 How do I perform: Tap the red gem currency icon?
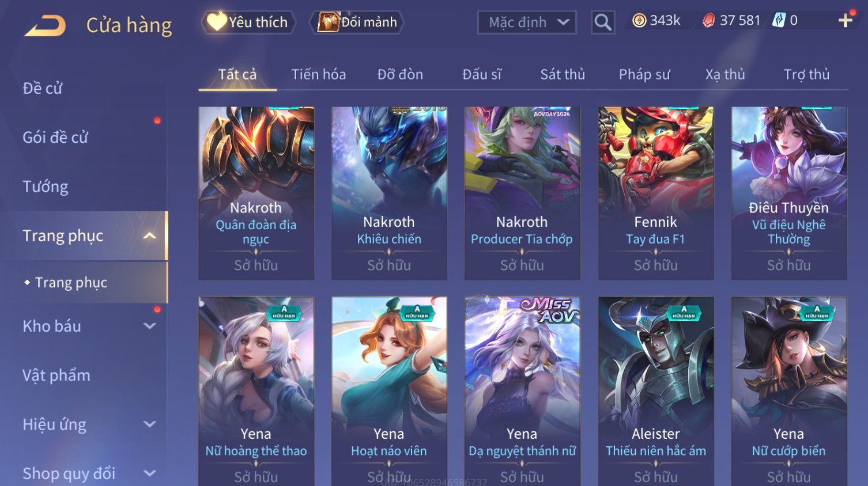709,21
